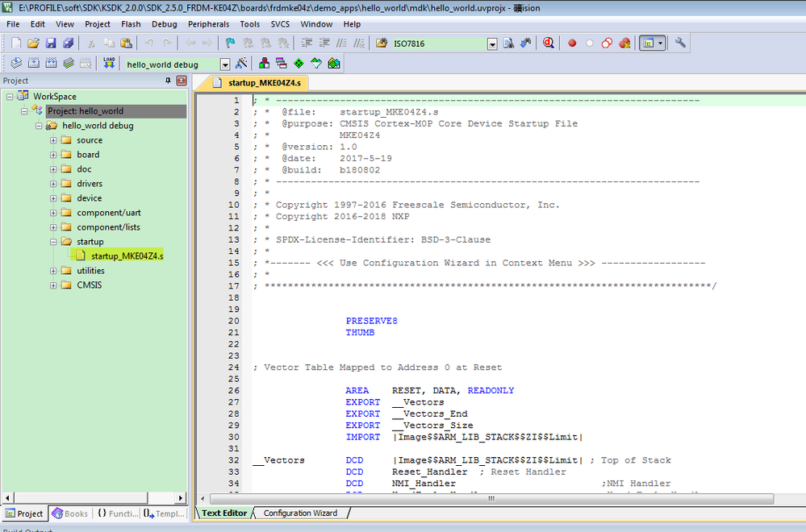Insert a bookmark with the flag icon
This screenshot has height=532, width=806.
pos(230,44)
